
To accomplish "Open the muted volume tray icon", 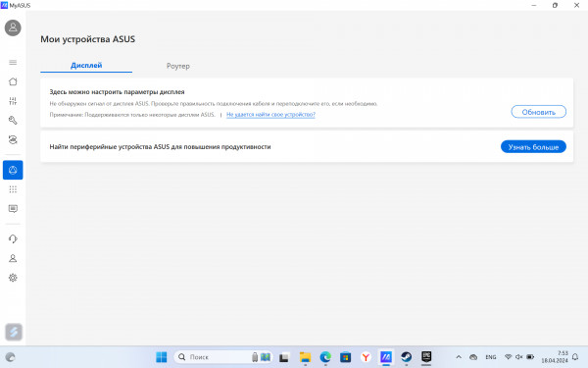I will pos(519,357).
